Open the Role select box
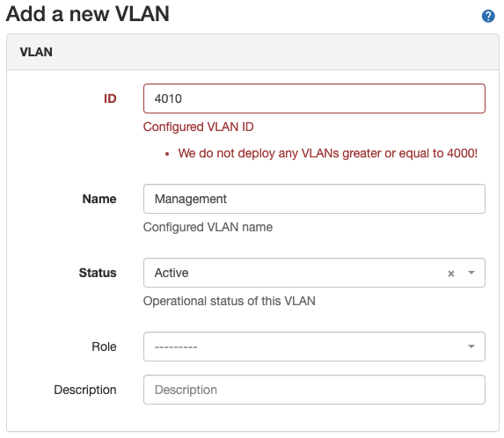Screen dimensions: 504x438 point(314,347)
